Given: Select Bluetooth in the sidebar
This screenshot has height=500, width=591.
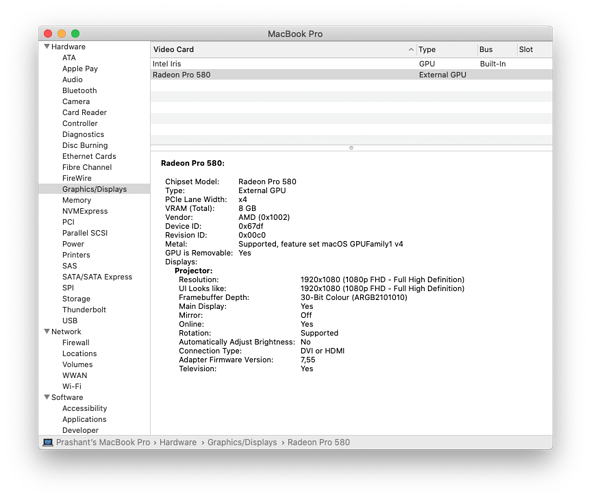Looking at the screenshot, I should click(80, 90).
